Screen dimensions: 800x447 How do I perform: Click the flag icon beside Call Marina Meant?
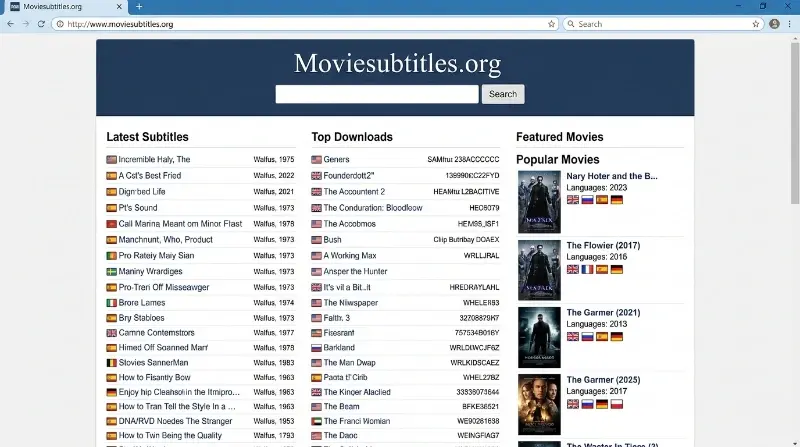click(x=111, y=224)
